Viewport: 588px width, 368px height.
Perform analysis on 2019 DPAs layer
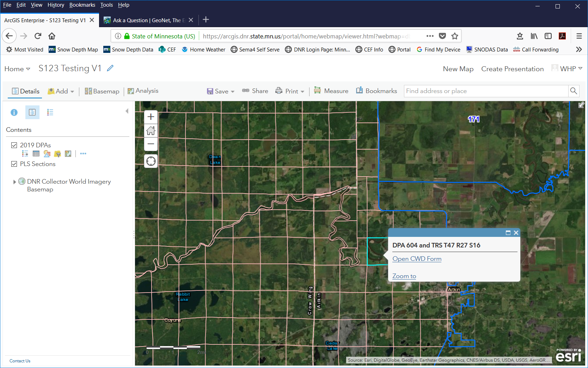68,154
